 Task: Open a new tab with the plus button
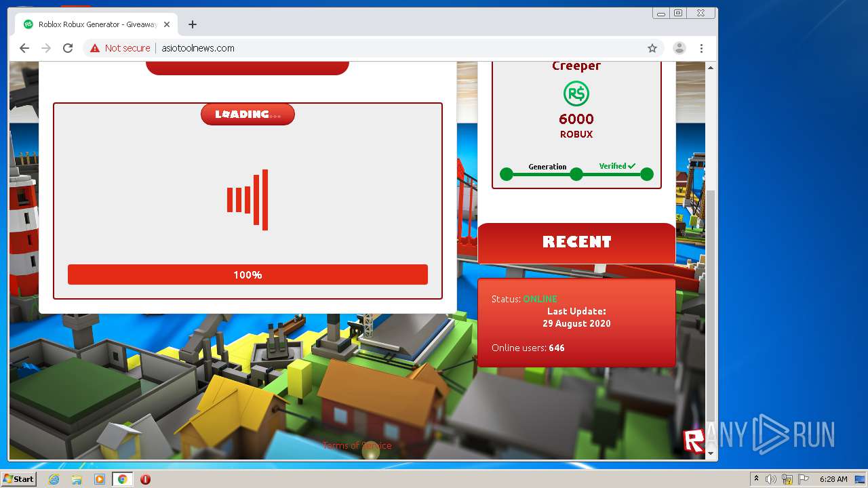[x=193, y=24]
